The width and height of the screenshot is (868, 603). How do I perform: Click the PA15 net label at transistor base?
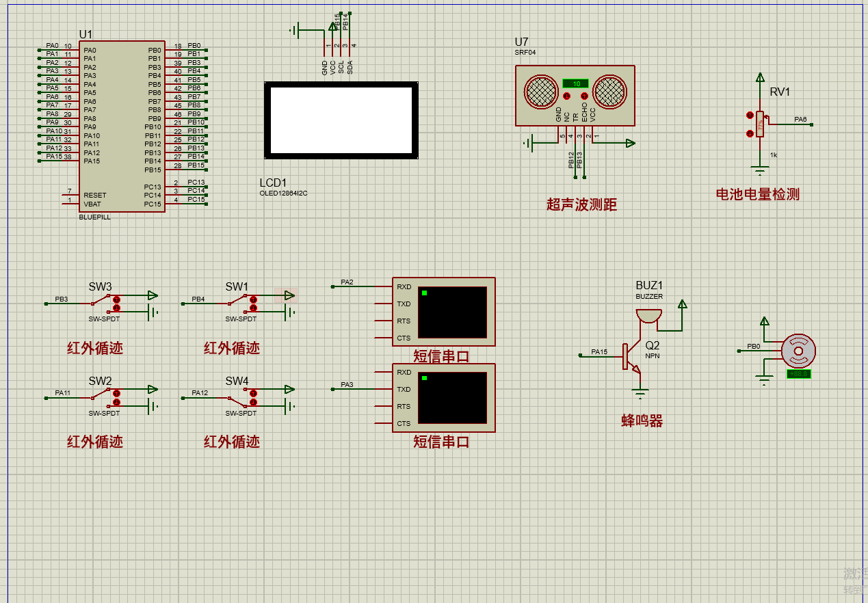tap(599, 352)
